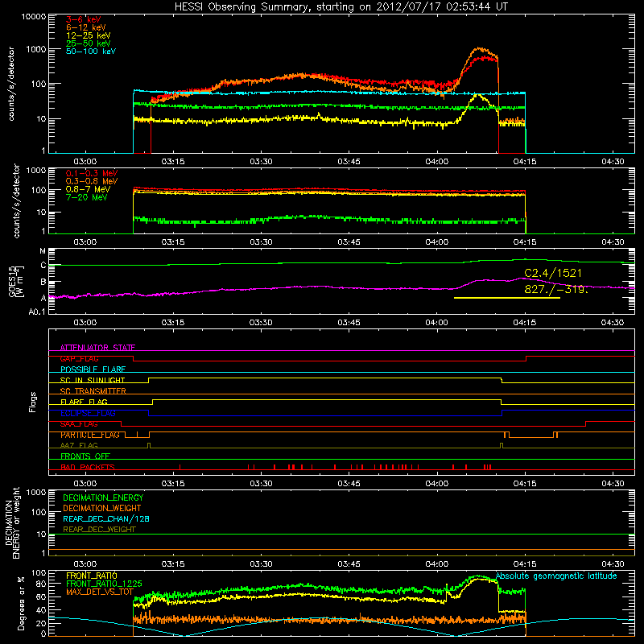Viewport: 644px width, 644px height.
Task: Select the 3-6 keV legend label
Action: click(84, 19)
